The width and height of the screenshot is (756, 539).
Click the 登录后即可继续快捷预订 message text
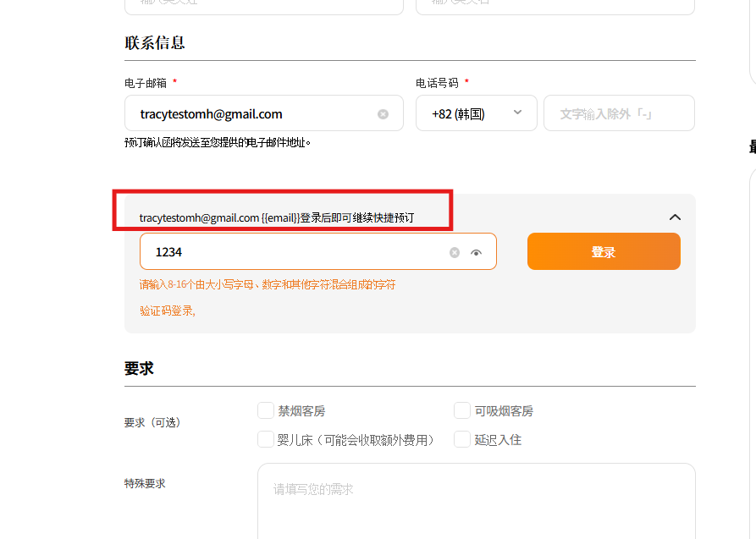[356, 218]
